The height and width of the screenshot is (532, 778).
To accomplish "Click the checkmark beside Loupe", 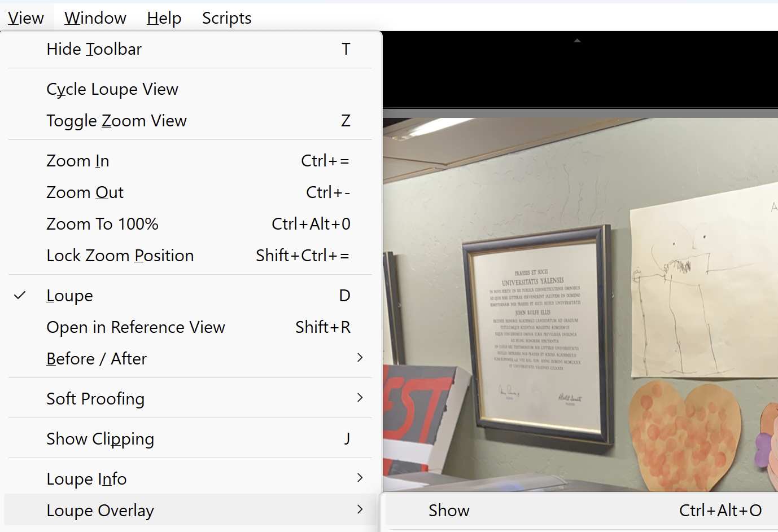I will click(20, 294).
